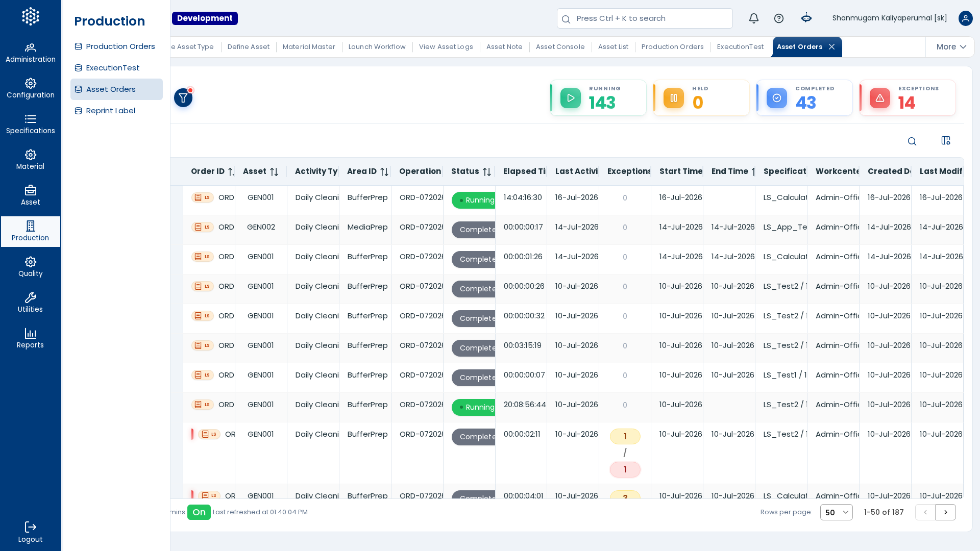Go to next page arrow
The width and height of the screenshot is (980, 551).
946,512
